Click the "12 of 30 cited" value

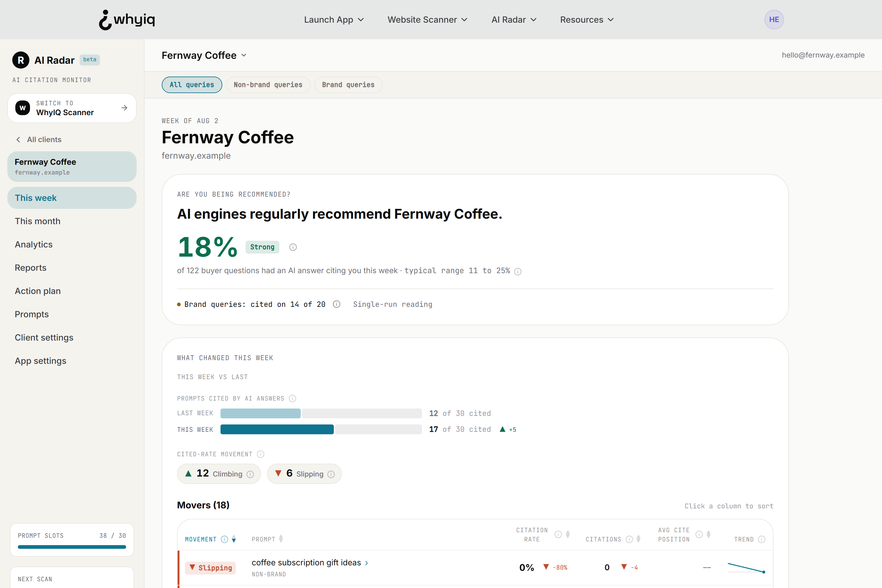[x=460, y=413]
